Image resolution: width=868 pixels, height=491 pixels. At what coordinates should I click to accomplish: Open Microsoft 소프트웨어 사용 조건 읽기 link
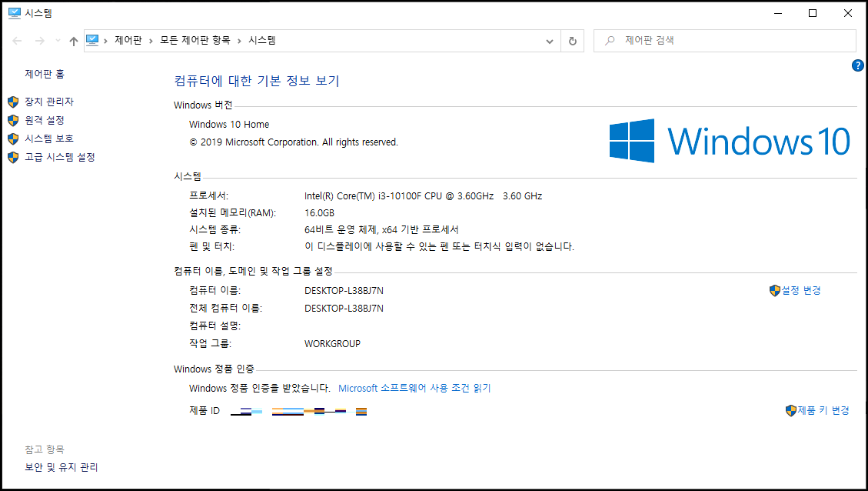coord(414,388)
